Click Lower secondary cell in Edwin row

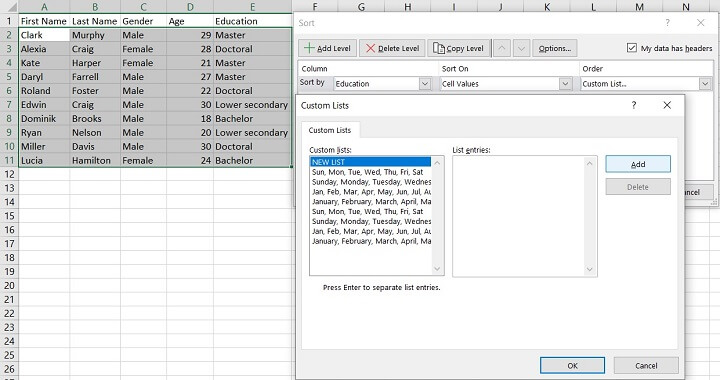(252, 105)
